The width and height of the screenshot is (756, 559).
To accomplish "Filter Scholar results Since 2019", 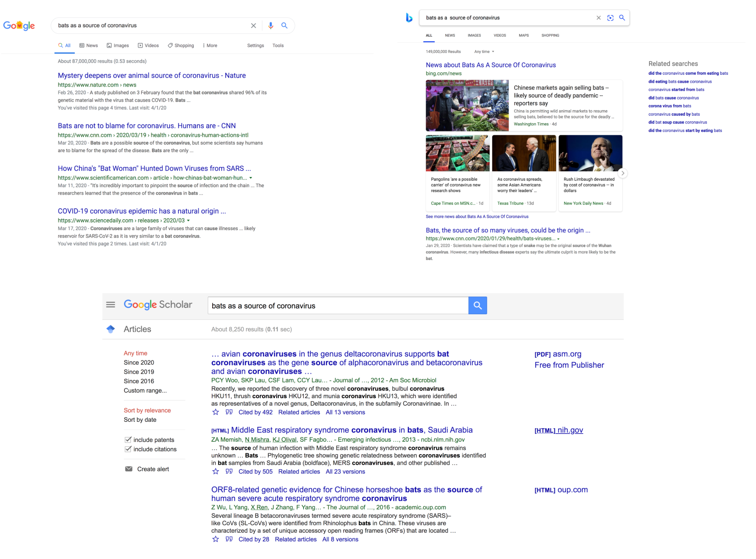I will [x=139, y=372].
